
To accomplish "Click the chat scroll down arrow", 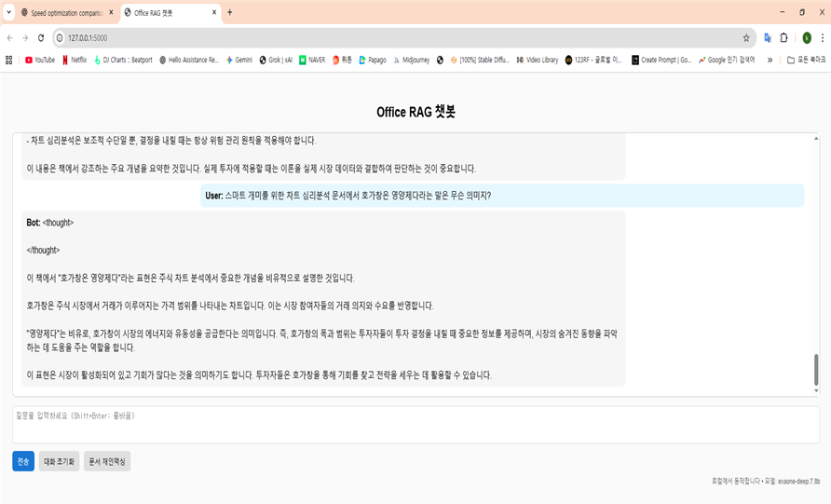I will [816, 390].
